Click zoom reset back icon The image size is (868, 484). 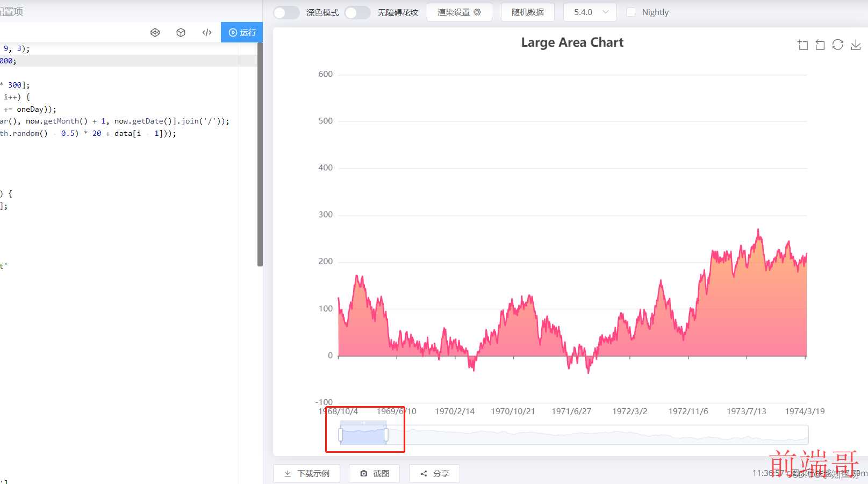coord(820,45)
